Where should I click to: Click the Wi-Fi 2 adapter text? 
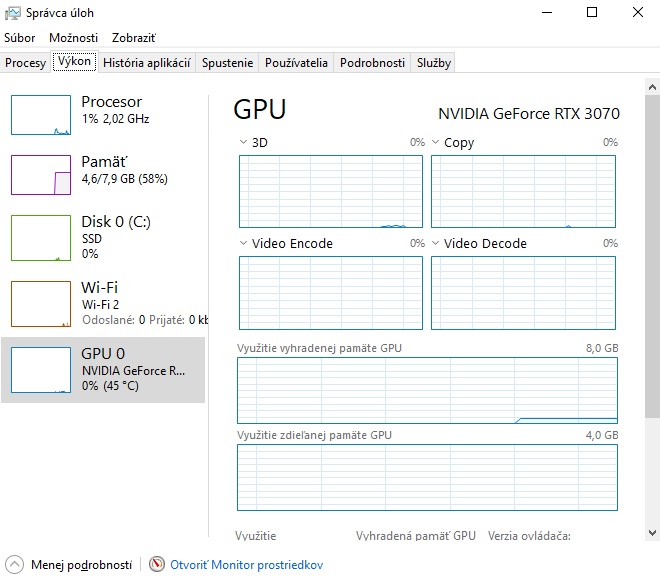[101, 304]
